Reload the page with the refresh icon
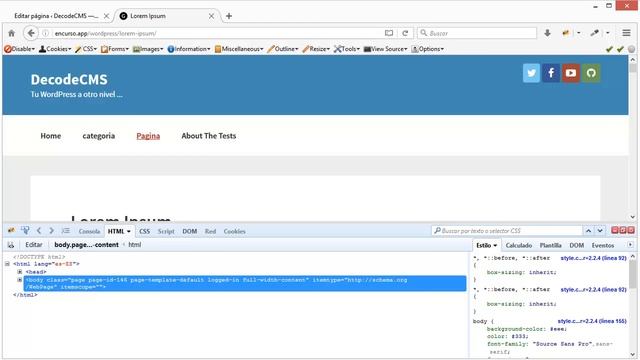Viewport: 640px width, 360px height. pyautogui.click(x=405, y=33)
